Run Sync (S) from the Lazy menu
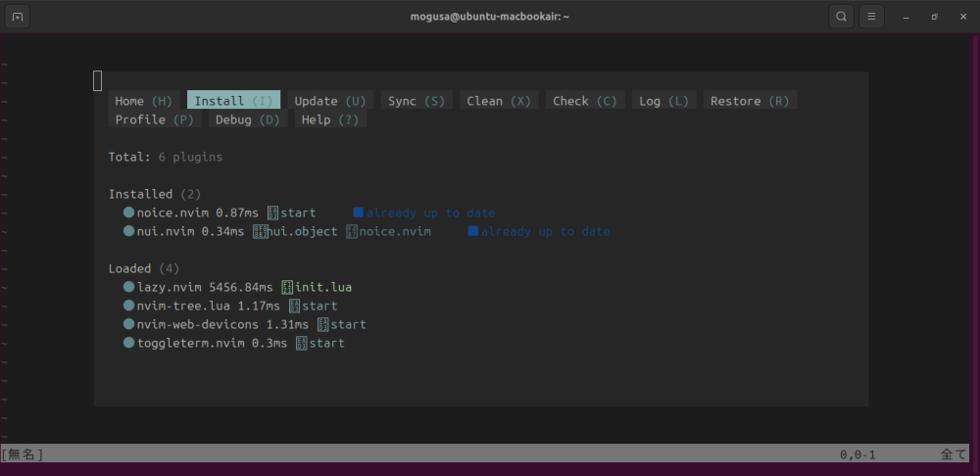 (416, 101)
